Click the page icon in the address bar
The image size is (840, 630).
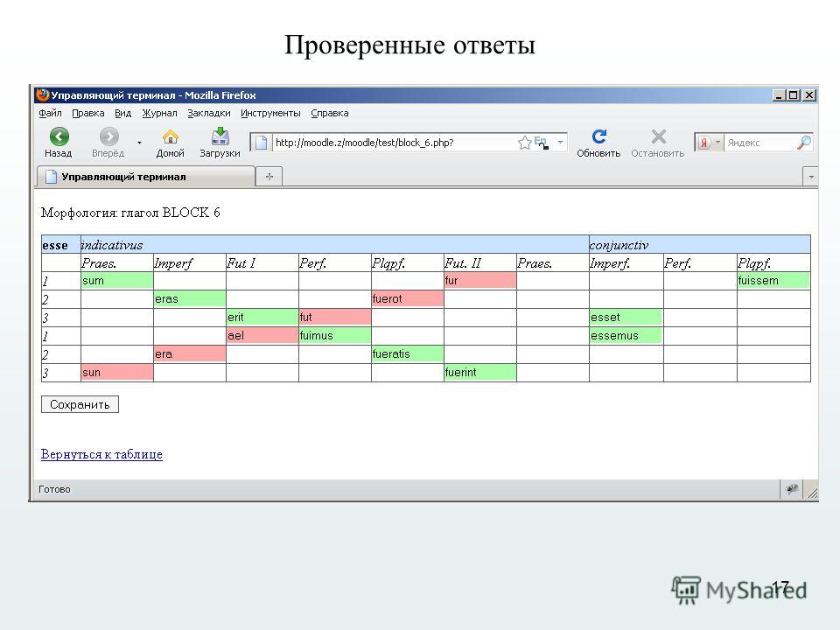click(x=261, y=143)
